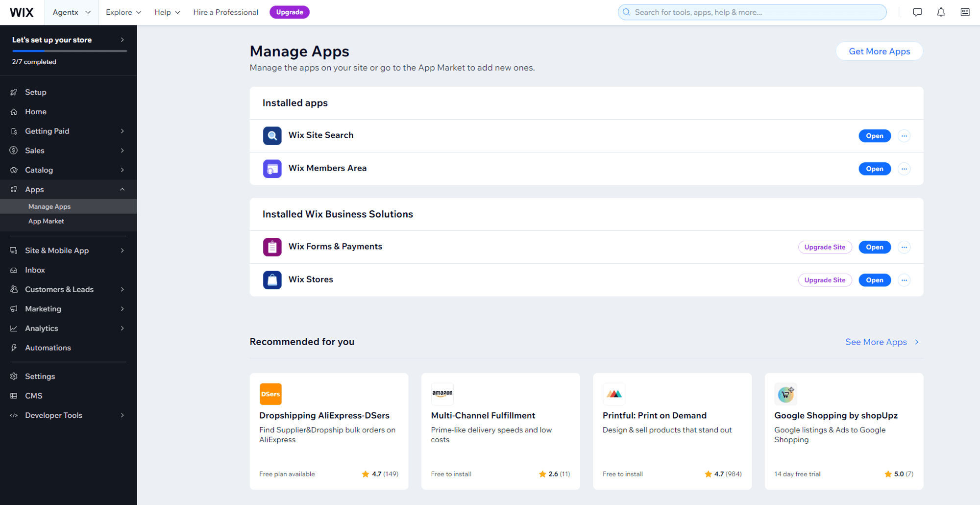
Task: Click Upgrade Site for Wix Forms & Payments
Action: [x=825, y=247]
